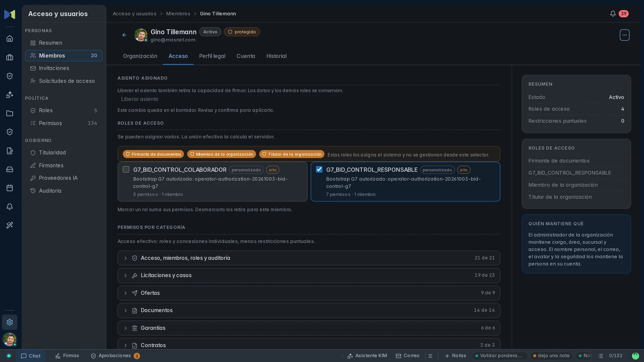Screen dimensions: 644x362
Task: Click the app logo at top left
Action: click(x=10, y=14)
